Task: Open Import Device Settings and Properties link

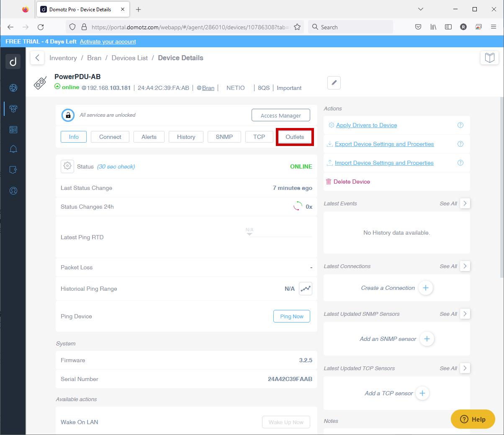Action: pyautogui.click(x=384, y=163)
